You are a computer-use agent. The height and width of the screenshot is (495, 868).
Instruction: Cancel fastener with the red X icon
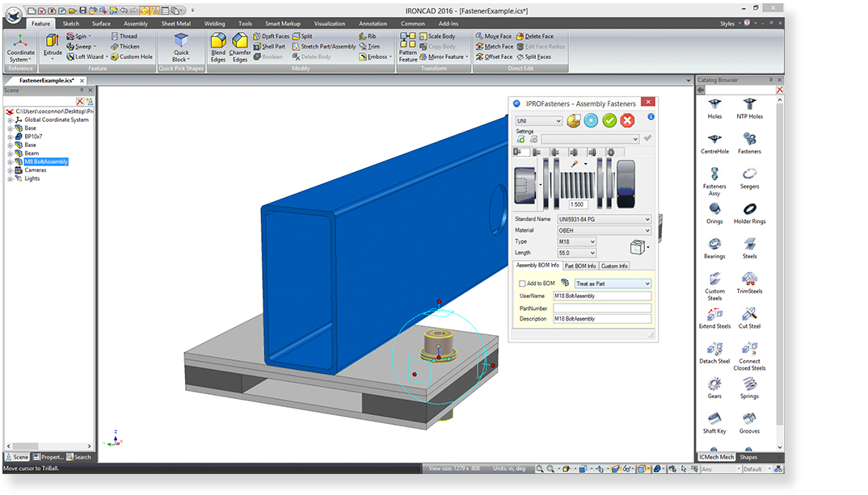point(627,120)
